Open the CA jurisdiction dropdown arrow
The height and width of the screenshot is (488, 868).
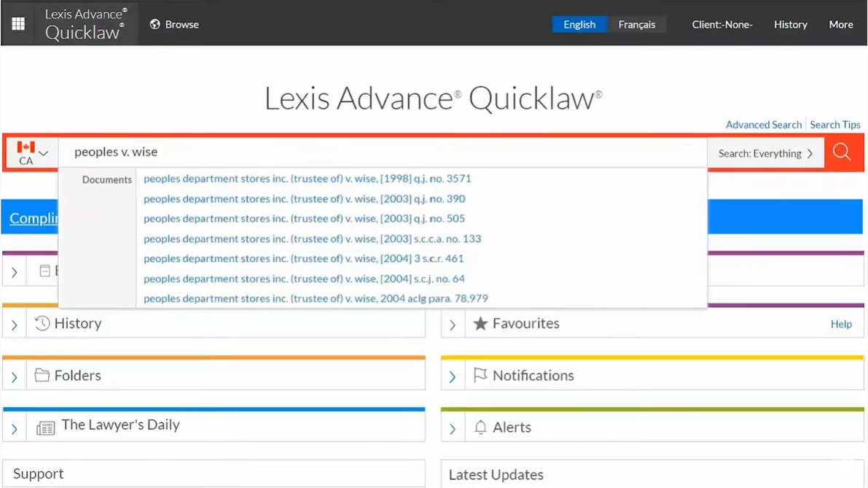[44, 153]
